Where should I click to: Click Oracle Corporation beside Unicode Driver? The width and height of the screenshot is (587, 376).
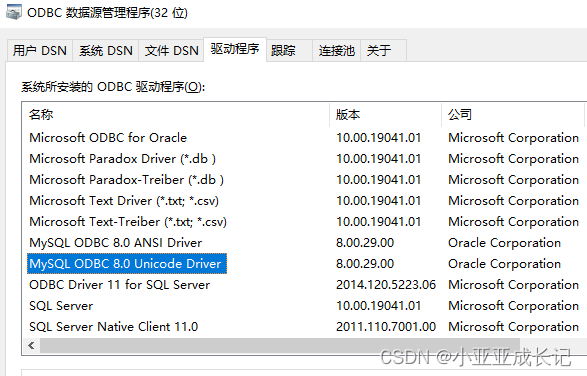(x=504, y=264)
